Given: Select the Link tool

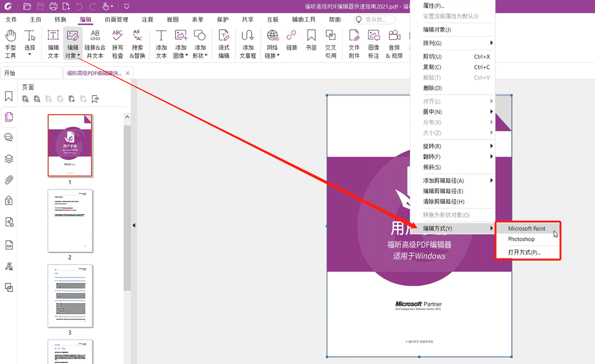Looking at the screenshot, I should pyautogui.click(x=291, y=40).
